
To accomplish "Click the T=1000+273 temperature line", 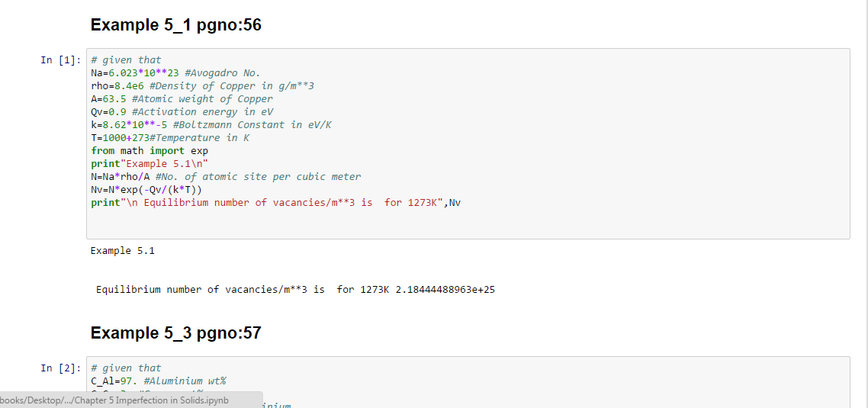I will click(x=175, y=138).
